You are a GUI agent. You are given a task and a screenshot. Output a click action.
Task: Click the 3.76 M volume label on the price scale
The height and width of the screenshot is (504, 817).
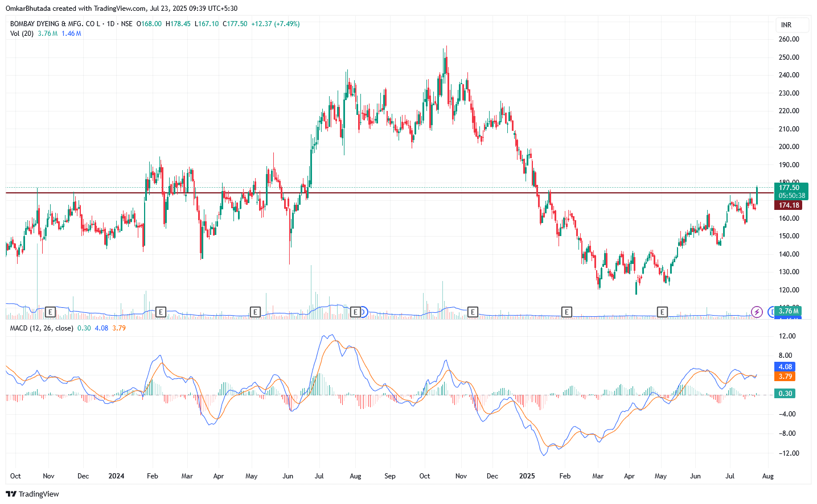click(x=789, y=311)
